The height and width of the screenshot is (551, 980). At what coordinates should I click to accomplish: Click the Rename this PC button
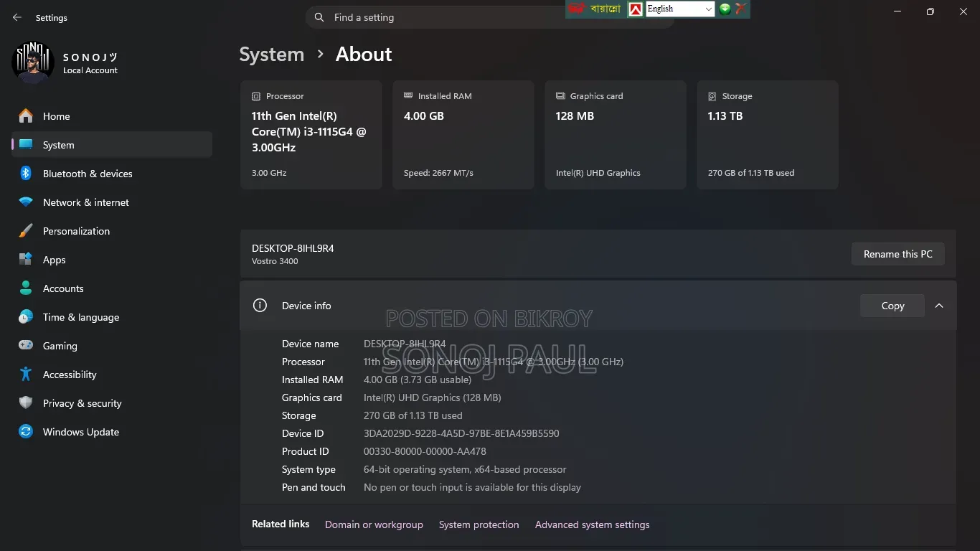click(x=898, y=254)
